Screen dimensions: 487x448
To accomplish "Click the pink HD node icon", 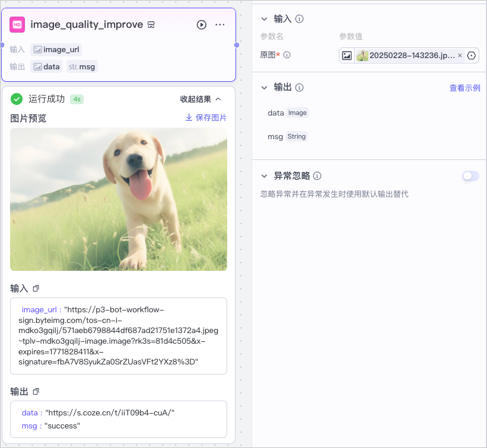I will click(x=17, y=24).
